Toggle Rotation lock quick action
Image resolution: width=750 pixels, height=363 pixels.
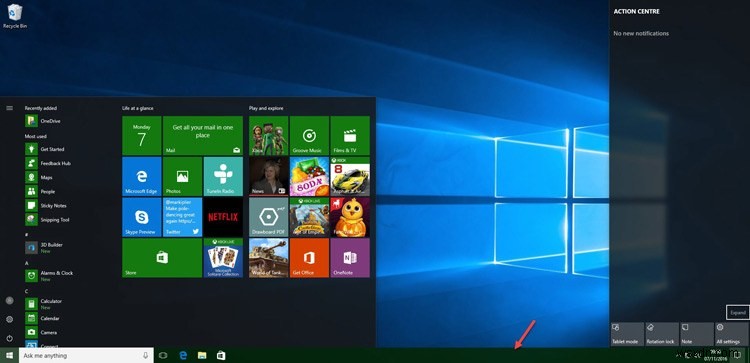click(662, 334)
